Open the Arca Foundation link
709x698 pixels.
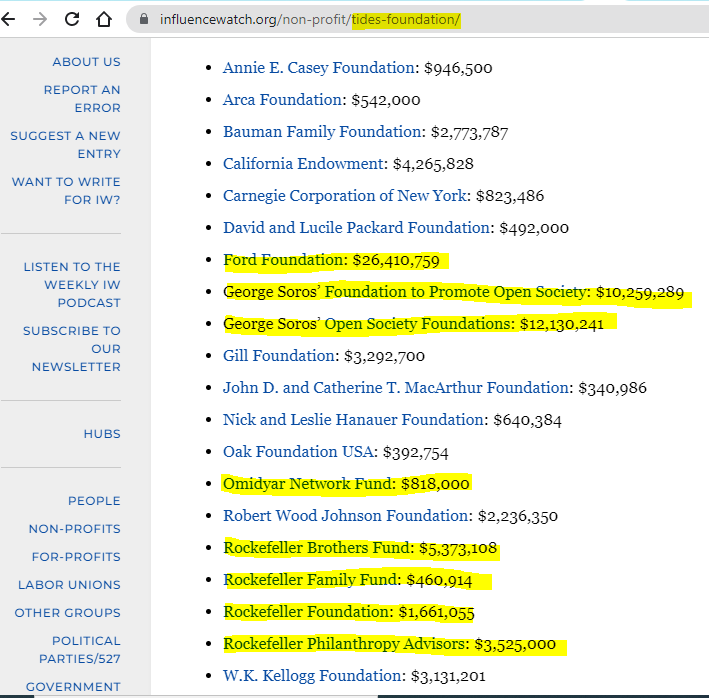click(283, 100)
